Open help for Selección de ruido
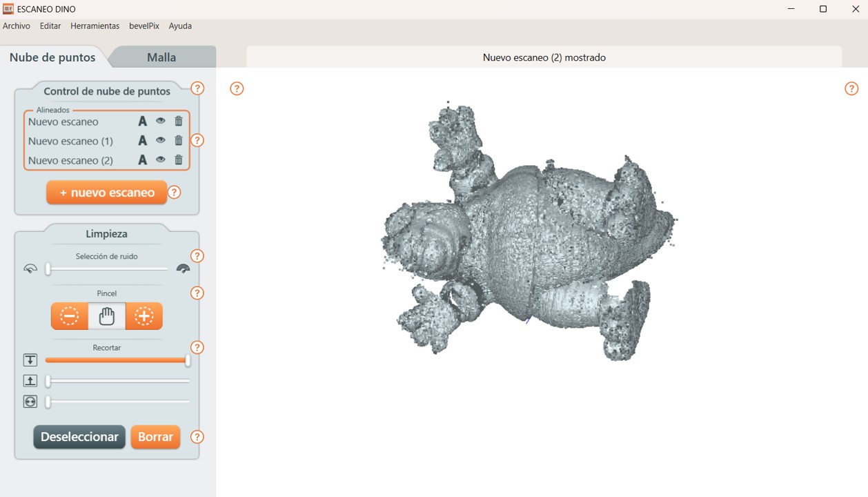Screen dimensions: 868x497 [197, 256]
